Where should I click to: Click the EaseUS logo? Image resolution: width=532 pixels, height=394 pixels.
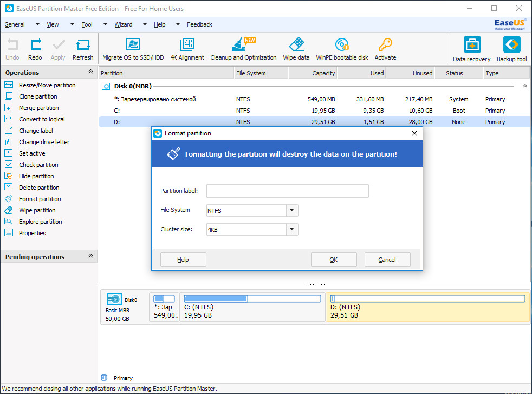510,24
